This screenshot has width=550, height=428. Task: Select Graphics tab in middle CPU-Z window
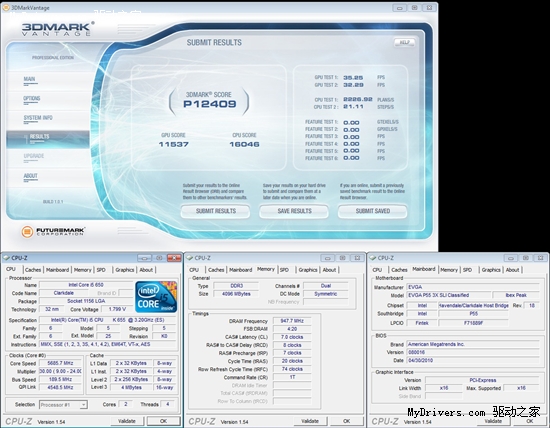pyautogui.click(x=308, y=270)
